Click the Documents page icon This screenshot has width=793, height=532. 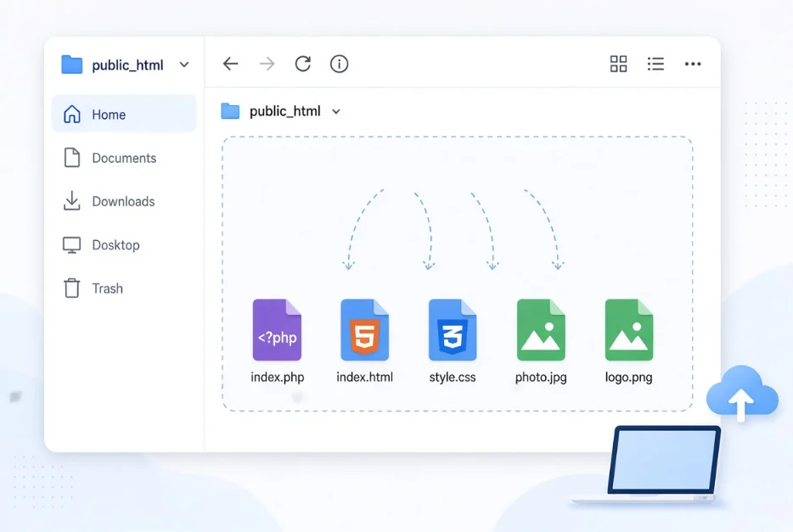[72, 158]
